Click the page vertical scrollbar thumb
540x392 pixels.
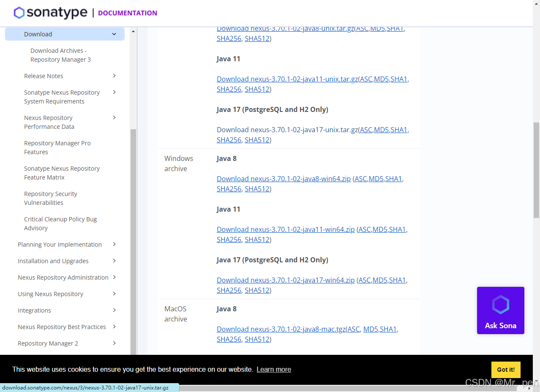tap(536, 170)
